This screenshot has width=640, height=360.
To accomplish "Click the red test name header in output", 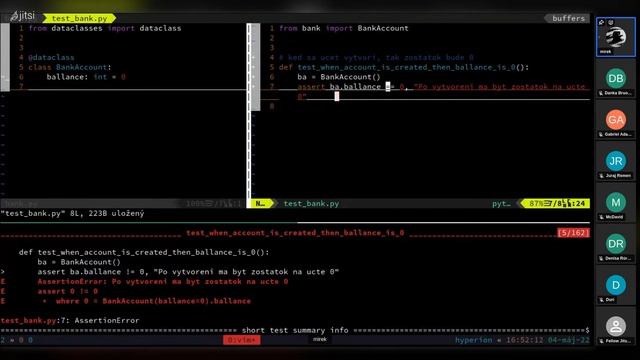I will (x=295, y=233).
